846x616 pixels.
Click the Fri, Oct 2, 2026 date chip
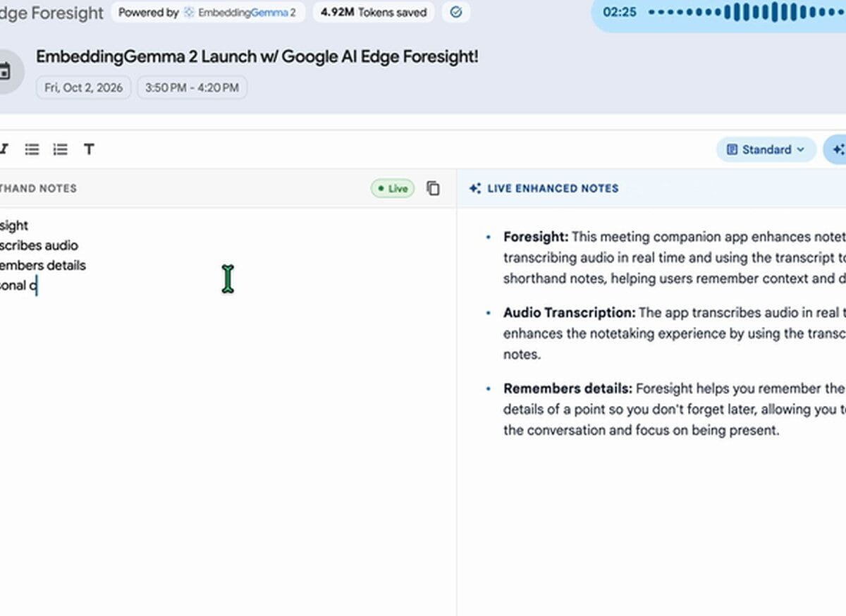click(x=83, y=87)
